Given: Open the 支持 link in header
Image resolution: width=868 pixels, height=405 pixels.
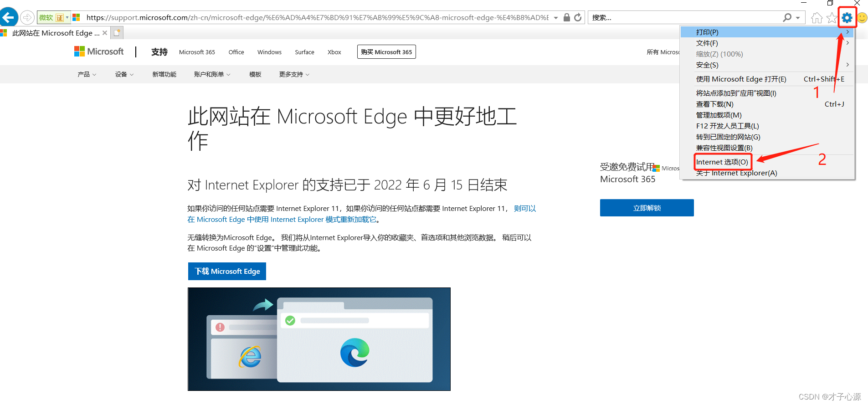Looking at the screenshot, I should (159, 52).
